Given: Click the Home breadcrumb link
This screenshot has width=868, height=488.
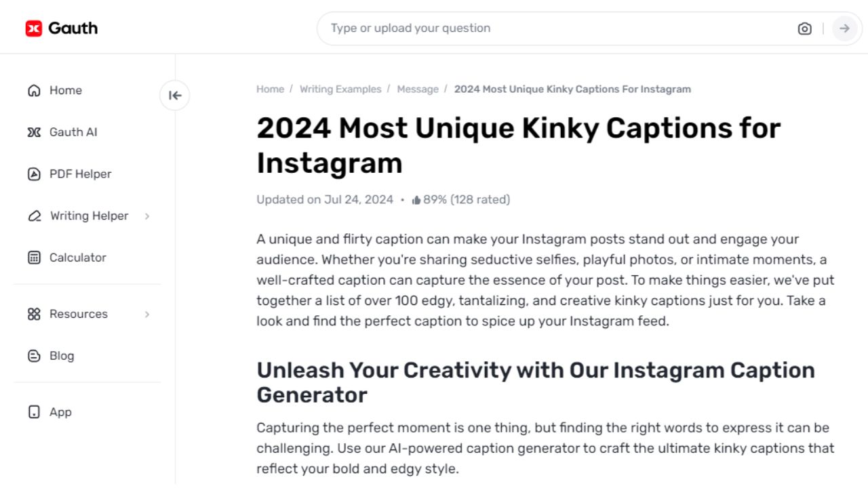Looking at the screenshot, I should click(270, 89).
